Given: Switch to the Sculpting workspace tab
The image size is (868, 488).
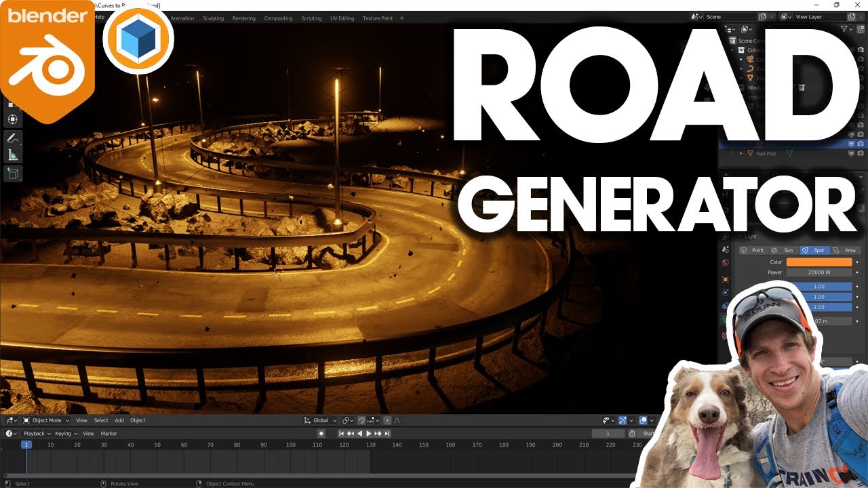Looking at the screenshot, I should coord(213,18).
